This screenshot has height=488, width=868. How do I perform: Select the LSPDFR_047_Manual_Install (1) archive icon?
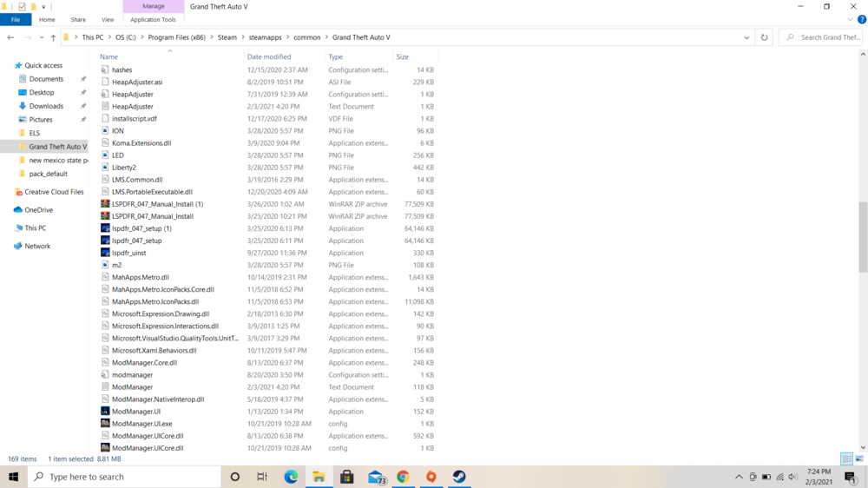tap(105, 204)
